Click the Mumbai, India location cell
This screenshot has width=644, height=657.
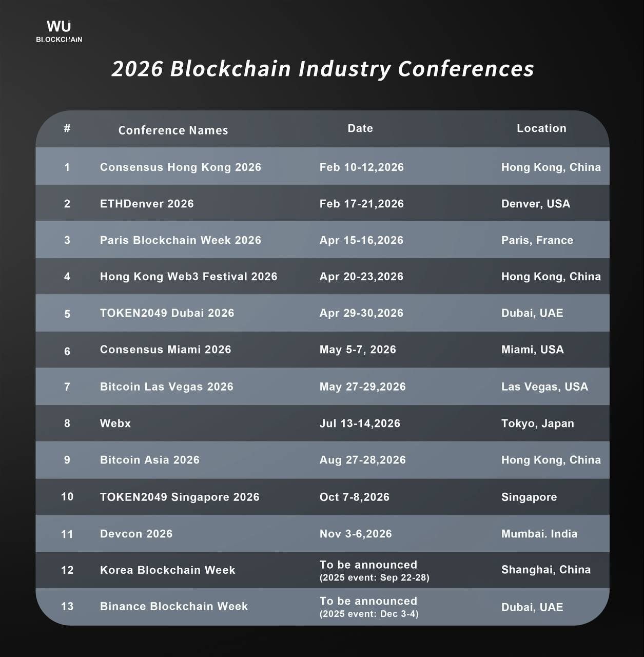point(539,534)
